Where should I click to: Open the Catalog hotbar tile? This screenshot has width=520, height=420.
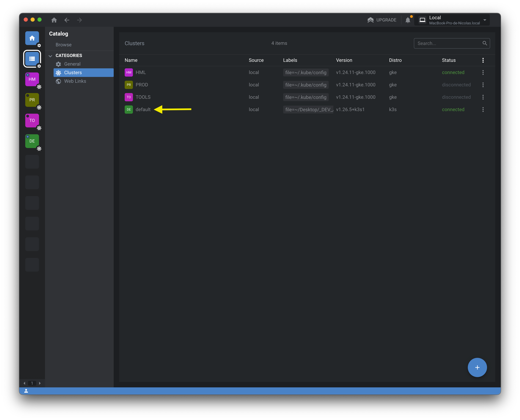pos(32,59)
